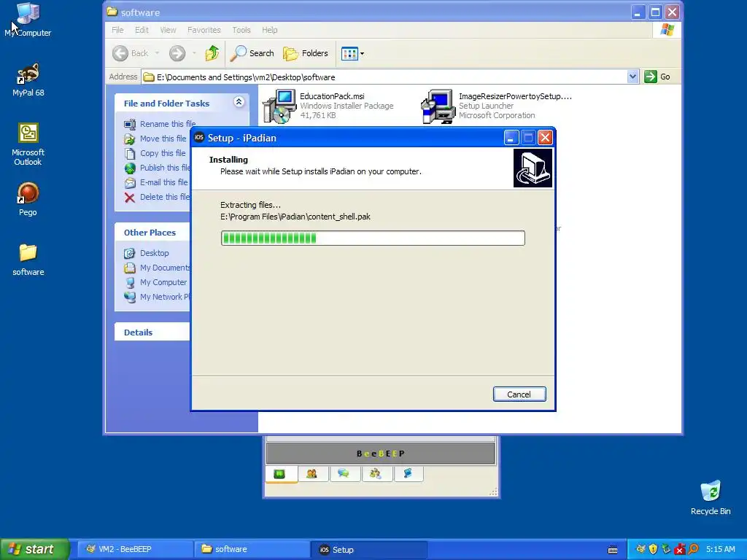The height and width of the screenshot is (560, 747).
Task: Select BeeBEEP users list tab
Action: (311, 474)
